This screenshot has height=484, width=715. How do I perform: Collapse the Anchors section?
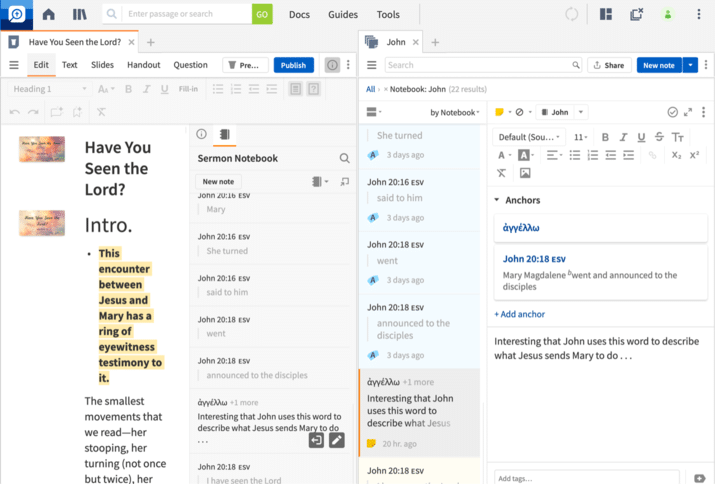pos(497,200)
